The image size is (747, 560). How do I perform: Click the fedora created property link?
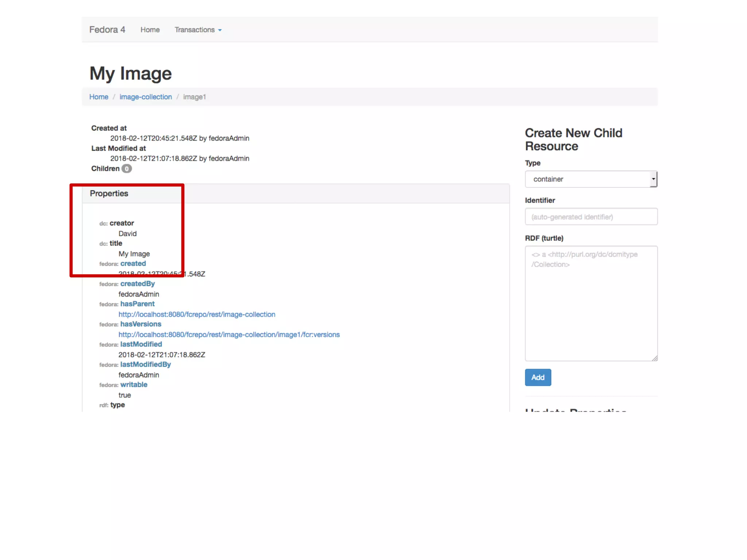[133, 264]
